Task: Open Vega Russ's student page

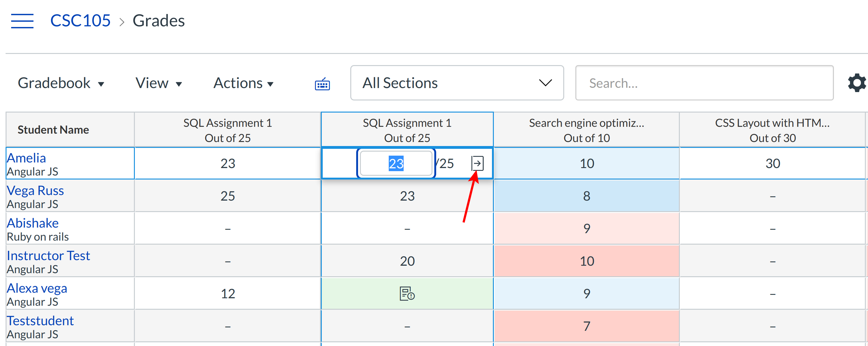Action: 35,190
